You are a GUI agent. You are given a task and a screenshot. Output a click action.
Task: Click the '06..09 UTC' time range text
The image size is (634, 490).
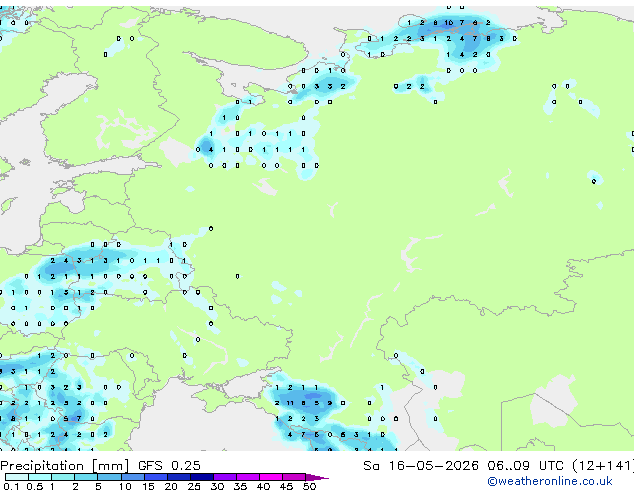[x=525, y=466]
